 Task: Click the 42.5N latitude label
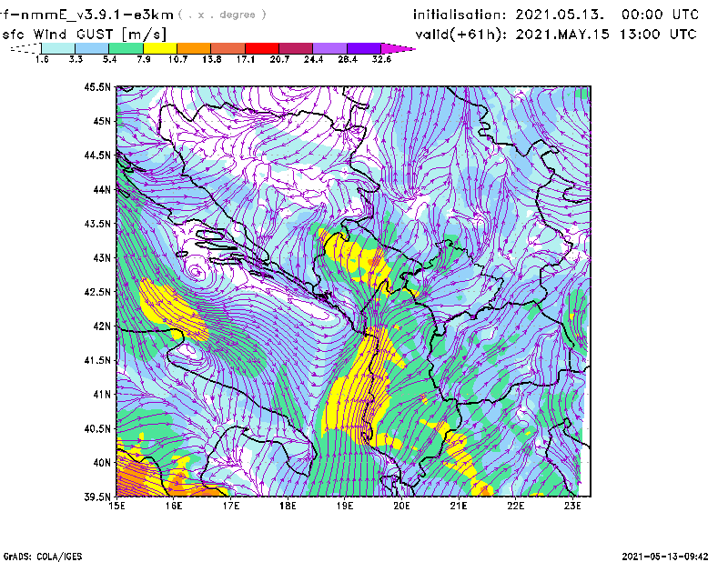pos(97,292)
